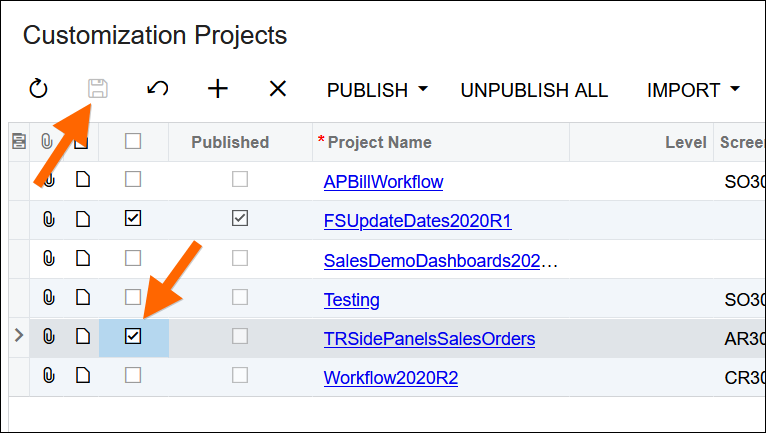Click row expander arrow beside TRSidePanelsSalesOrders
766x433 pixels.
coord(18,337)
